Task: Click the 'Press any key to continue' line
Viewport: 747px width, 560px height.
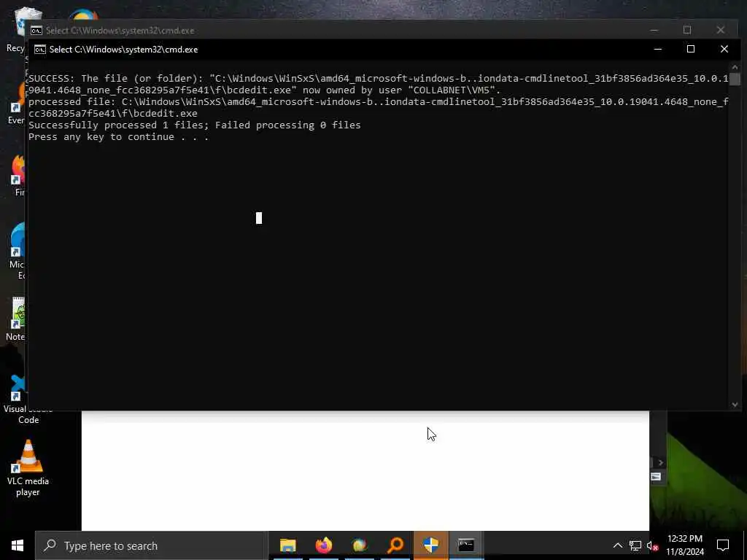Action: (118, 137)
